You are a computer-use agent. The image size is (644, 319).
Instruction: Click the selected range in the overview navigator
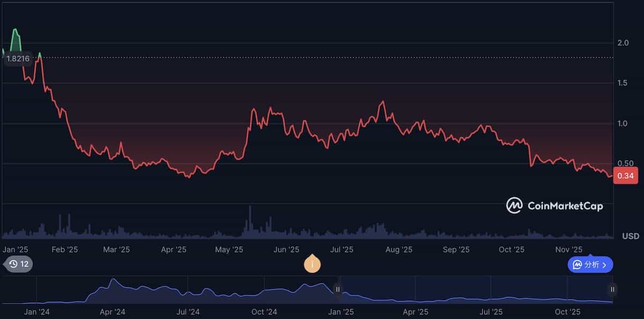point(475,290)
